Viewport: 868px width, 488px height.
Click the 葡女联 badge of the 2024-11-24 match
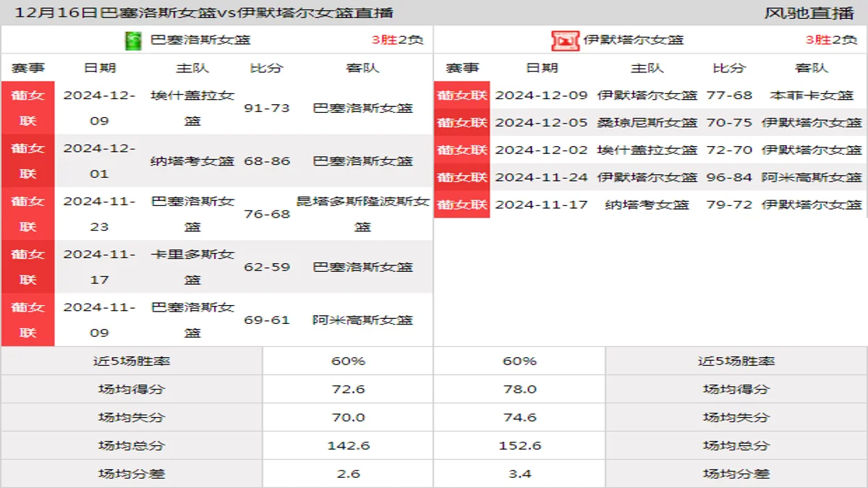[461, 177]
